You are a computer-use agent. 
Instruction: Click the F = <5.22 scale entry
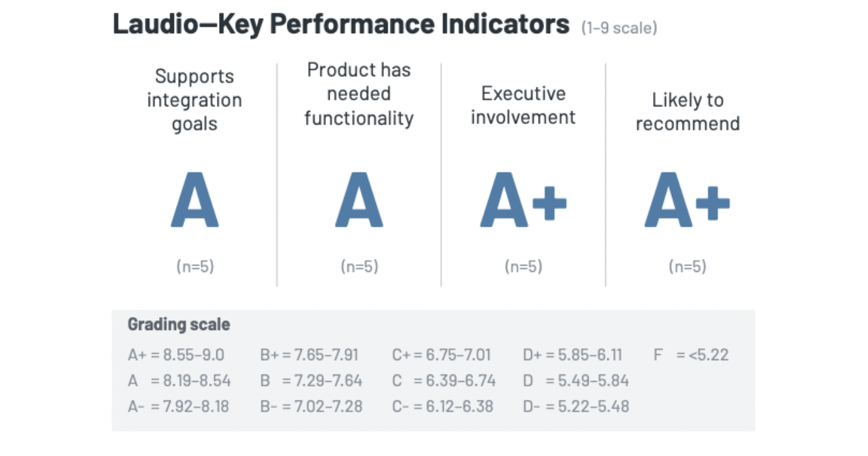point(691,355)
